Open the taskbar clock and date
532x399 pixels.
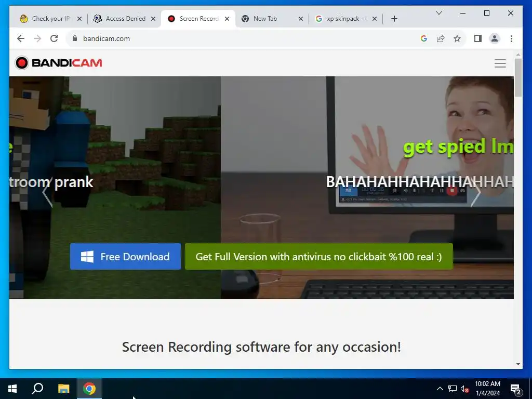coord(487,389)
